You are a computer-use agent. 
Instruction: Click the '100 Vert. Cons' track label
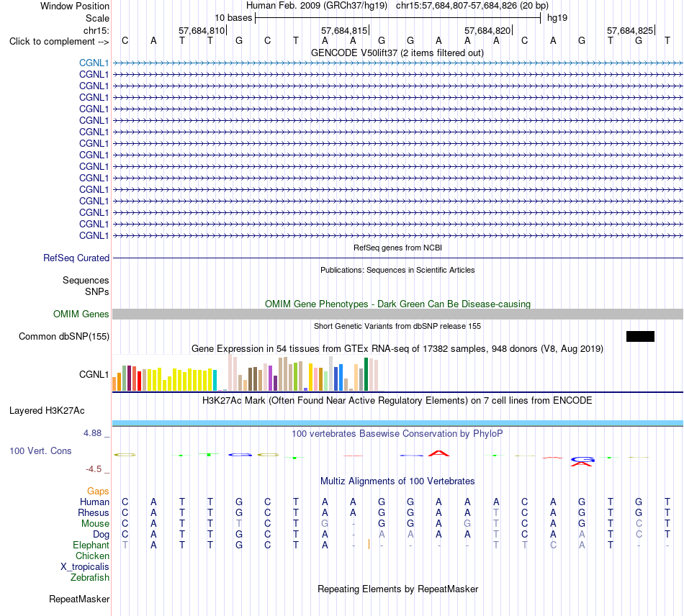pos(40,450)
